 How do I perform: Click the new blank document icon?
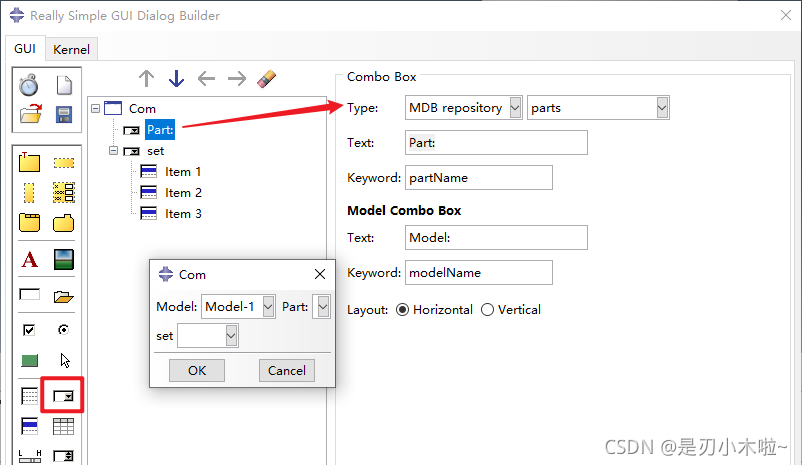pyautogui.click(x=63, y=86)
